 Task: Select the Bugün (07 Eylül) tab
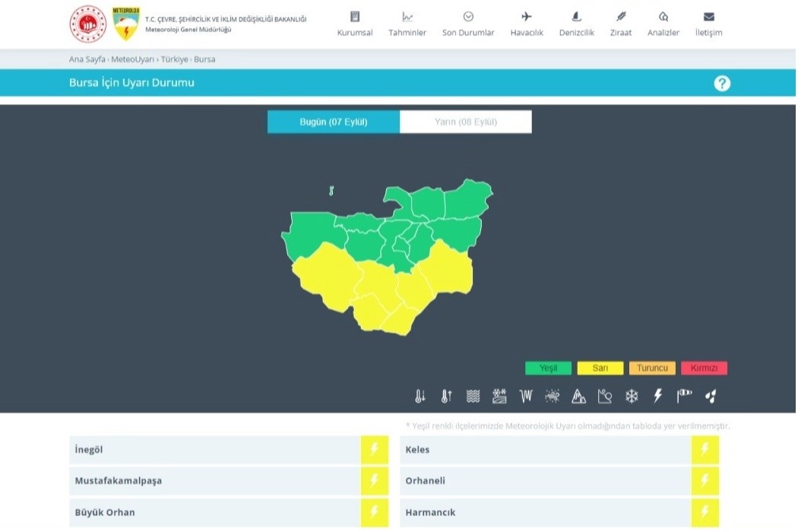[x=334, y=122]
